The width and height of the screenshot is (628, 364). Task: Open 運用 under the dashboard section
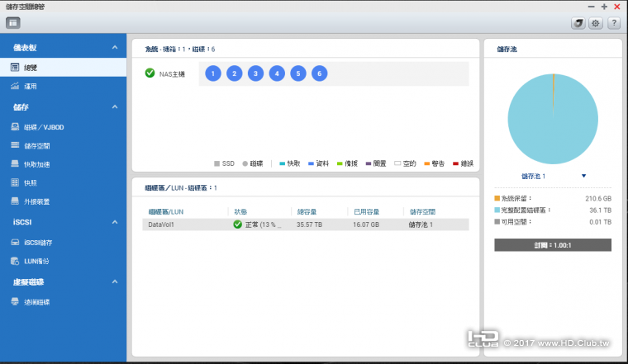[x=30, y=86]
